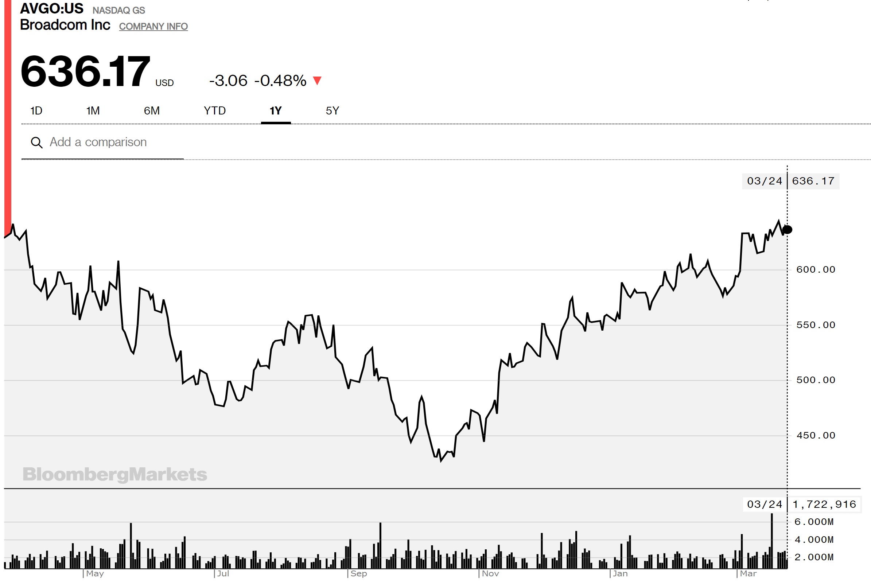Click the Jul marker on timeline
This screenshot has width=871, height=588.
pyautogui.click(x=223, y=574)
